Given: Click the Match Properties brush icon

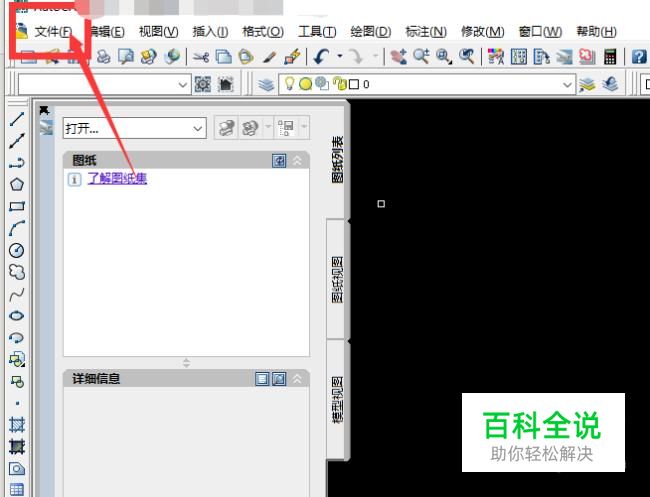Looking at the screenshot, I should pos(269,57).
